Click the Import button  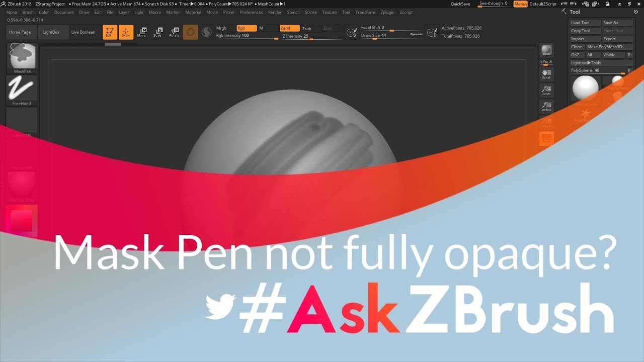(x=586, y=39)
